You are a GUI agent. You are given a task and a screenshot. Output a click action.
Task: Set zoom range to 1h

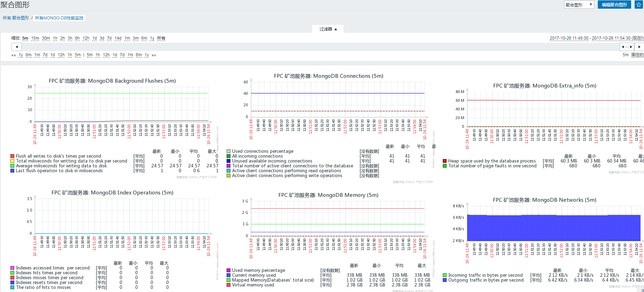(55, 38)
